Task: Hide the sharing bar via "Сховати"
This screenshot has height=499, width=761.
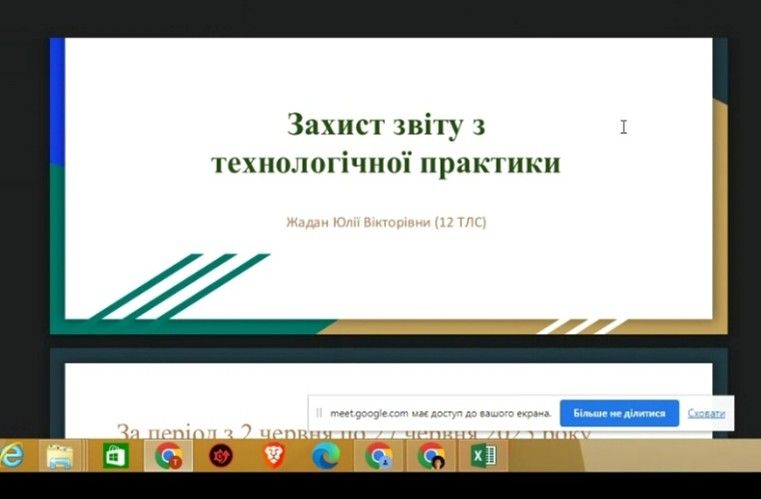Action: click(x=707, y=413)
